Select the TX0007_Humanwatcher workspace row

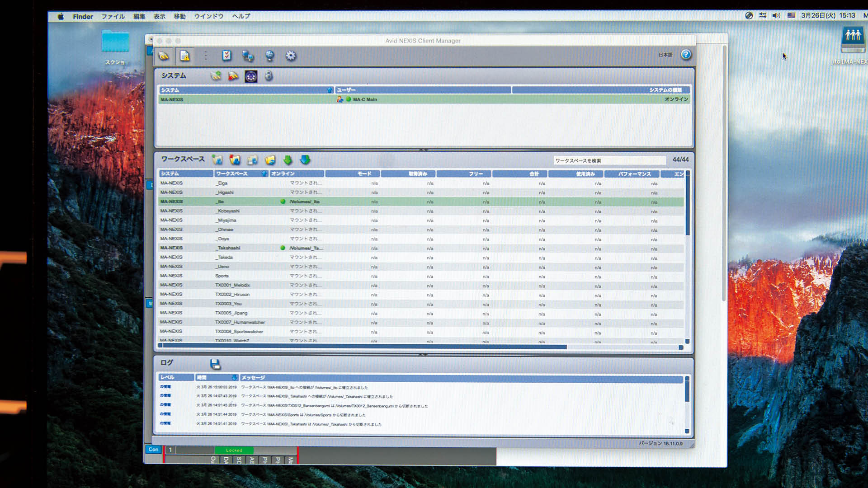point(421,322)
